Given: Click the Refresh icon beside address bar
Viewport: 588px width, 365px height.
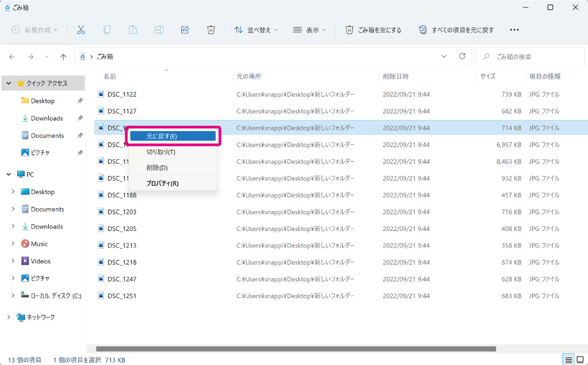Looking at the screenshot, I should tap(462, 56).
